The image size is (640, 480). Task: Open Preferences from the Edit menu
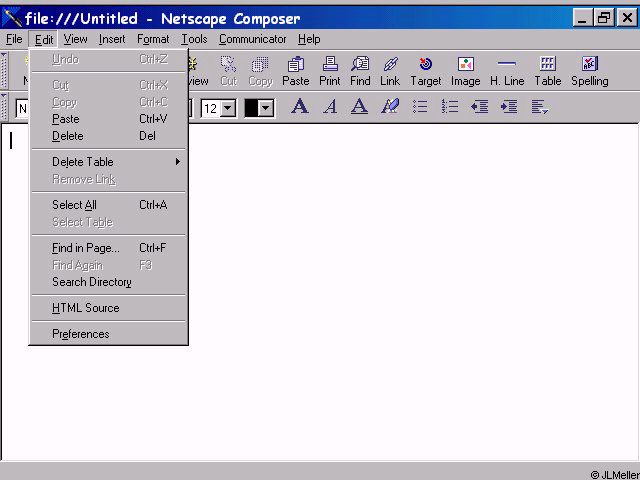[109, 334]
